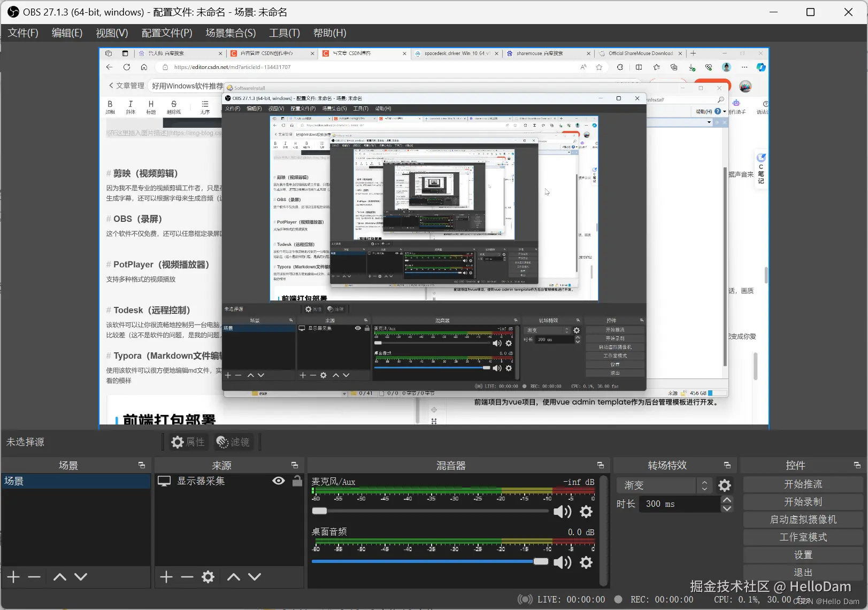This screenshot has width=868, height=610.
Task: Float the 转场特效 dock panel
Action: (727, 465)
